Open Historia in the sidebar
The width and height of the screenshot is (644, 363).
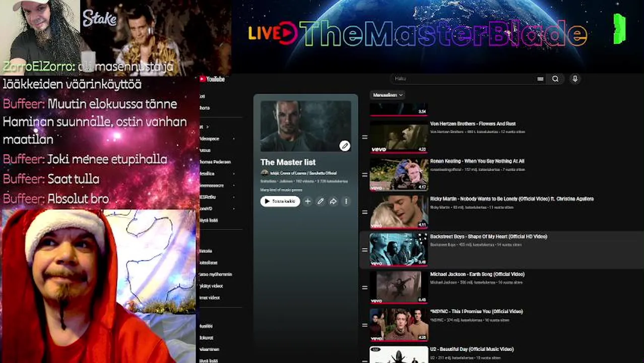[x=206, y=251]
